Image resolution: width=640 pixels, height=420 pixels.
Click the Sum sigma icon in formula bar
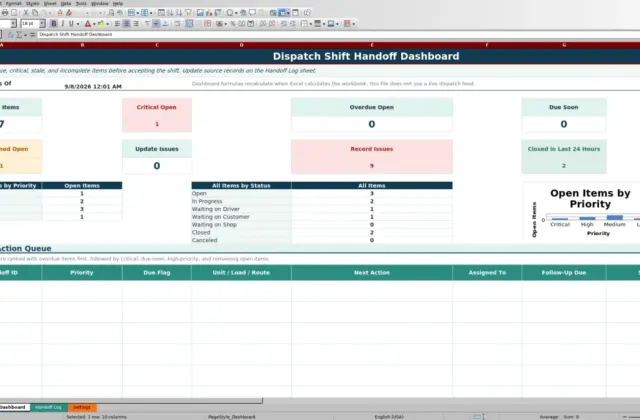pos(19,35)
